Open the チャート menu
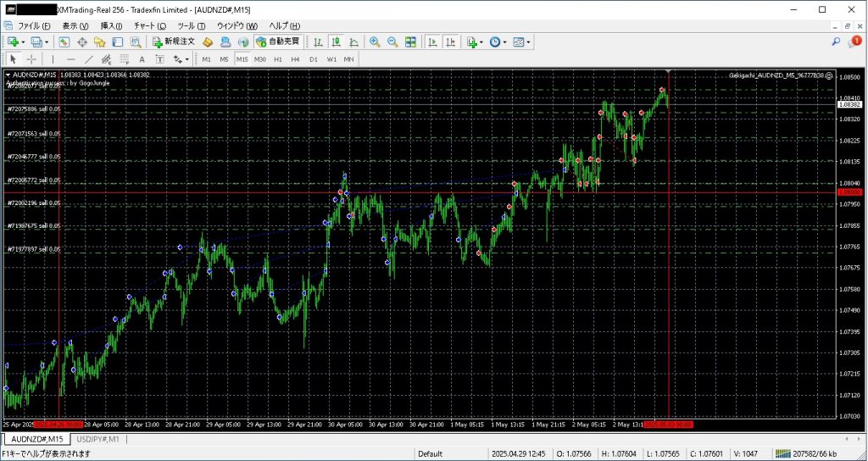868x461 pixels. tap(149, 25)
